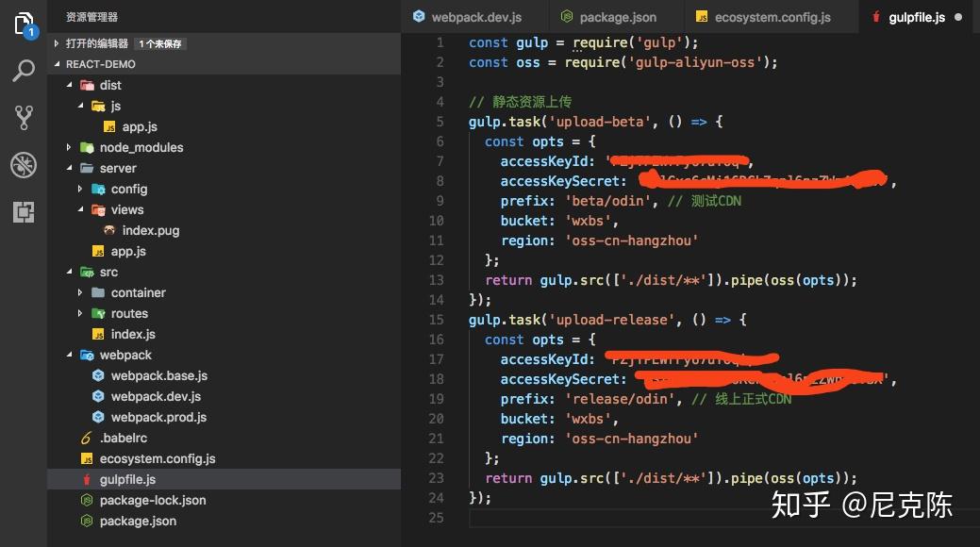The width and height of the screenshot is (980, 547).
Task: Open webpack.prod.js in the file tree
Action: 158,418
